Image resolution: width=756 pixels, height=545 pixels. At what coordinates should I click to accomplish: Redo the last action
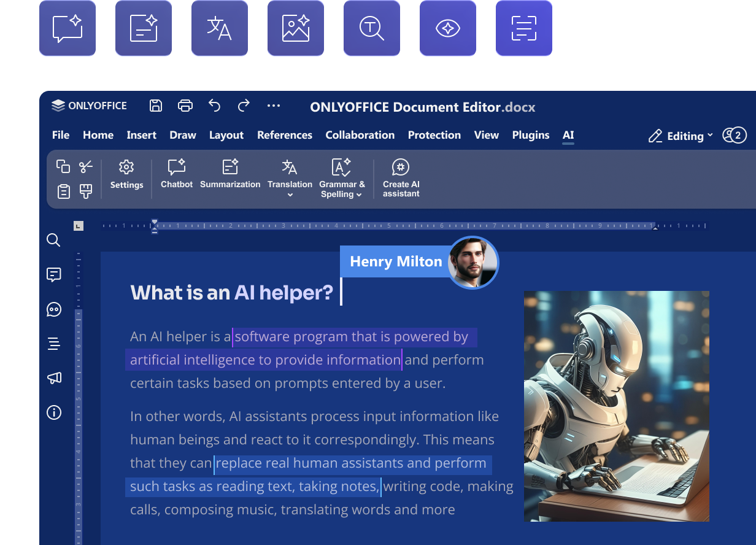pyautogui.click(x=244, y=106)
